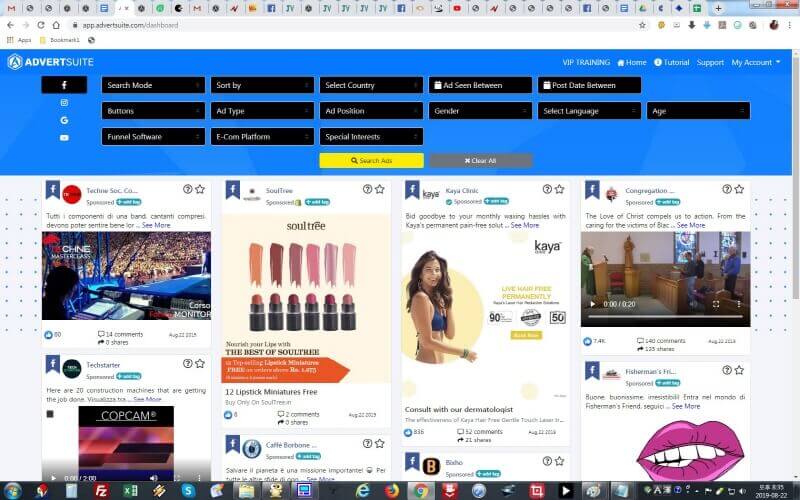Image resolution: width=800 pixels, height=500 pixels.
Task: Open the Age dropdown
Action: [x=698, y=111]
